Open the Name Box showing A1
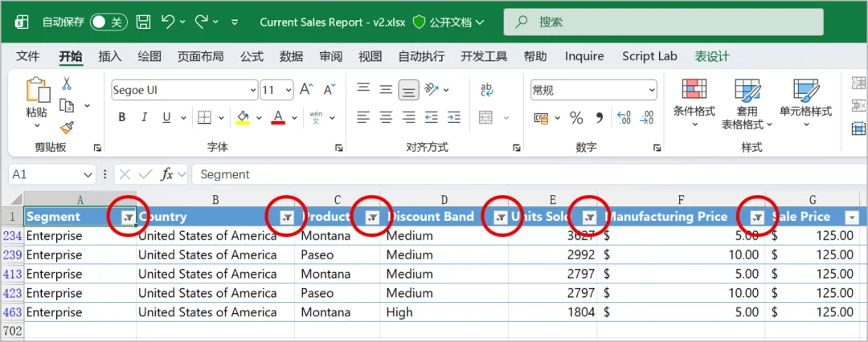The width and height of the screenshot is (868, 342). pos(52,174)
